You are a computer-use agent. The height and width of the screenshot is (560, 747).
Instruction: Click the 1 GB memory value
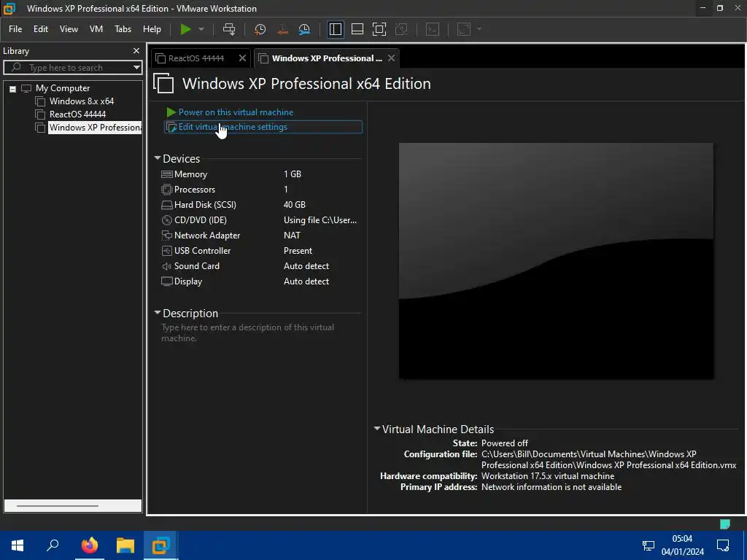click(293, 174)
